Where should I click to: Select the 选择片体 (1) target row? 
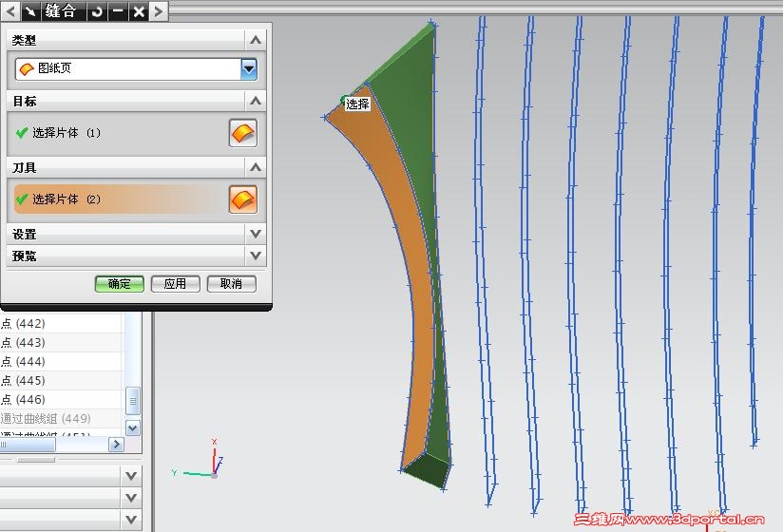pos(119,133)
